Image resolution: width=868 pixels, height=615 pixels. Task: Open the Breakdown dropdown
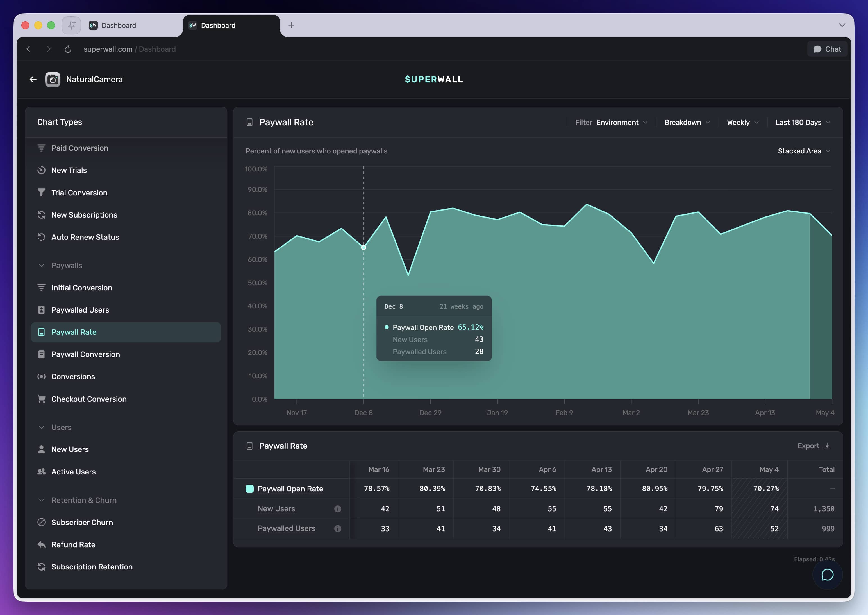687,122
